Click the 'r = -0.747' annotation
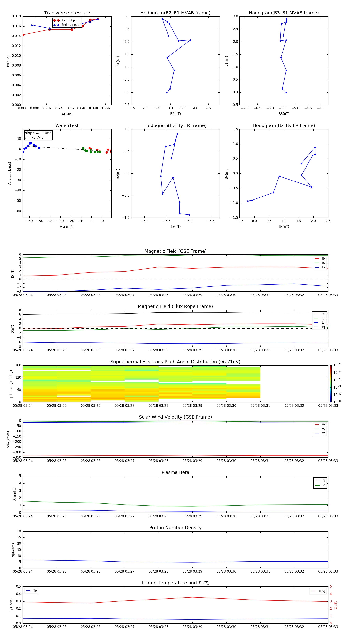Viewport: 351px width, 644px height. click(35, 137)
